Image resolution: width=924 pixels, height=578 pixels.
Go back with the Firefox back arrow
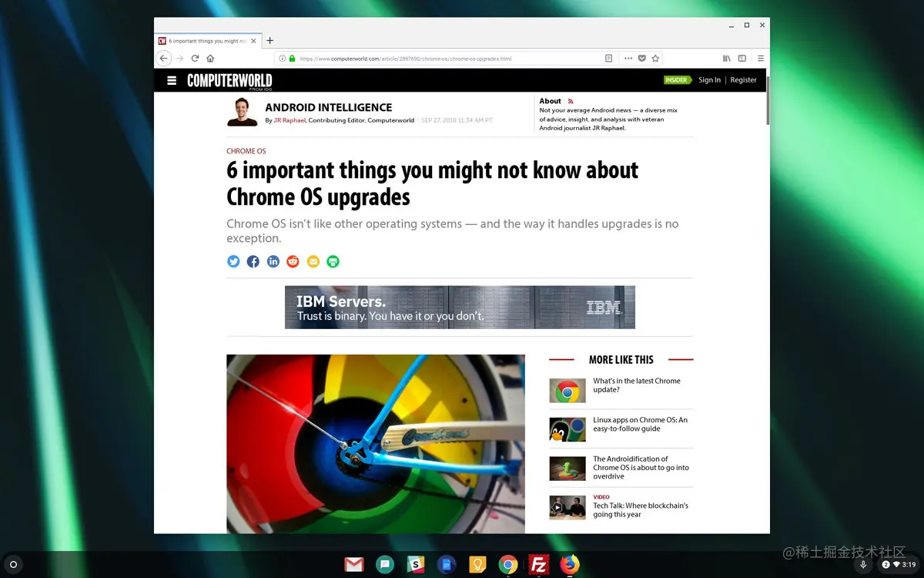point(163,59)
